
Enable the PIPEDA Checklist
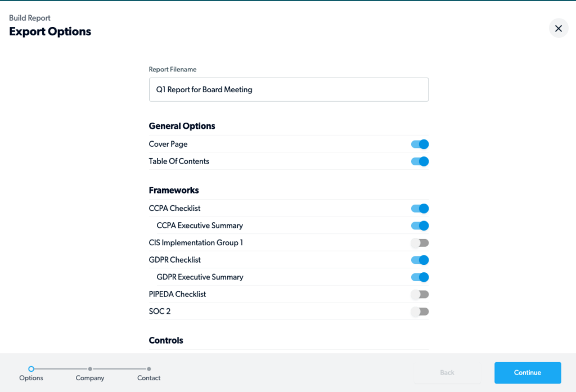(420, 294)
